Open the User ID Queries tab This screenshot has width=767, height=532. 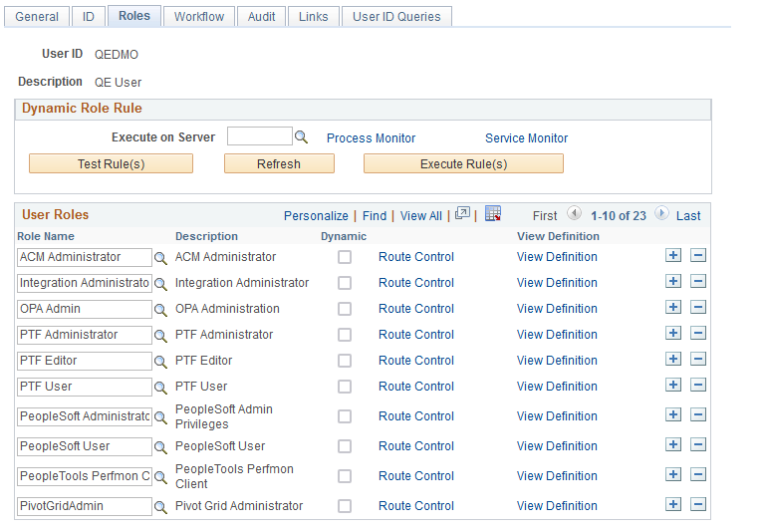[x=396, y=17]
